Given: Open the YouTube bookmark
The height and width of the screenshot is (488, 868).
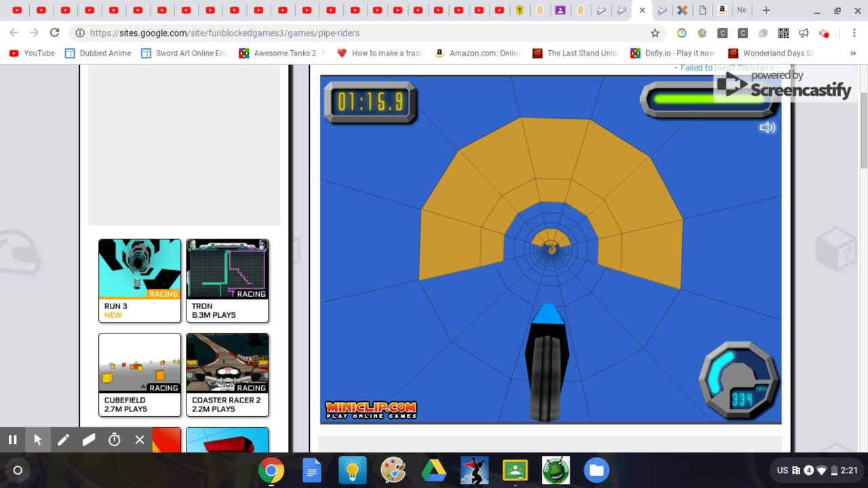Looking at the screenshot, I should (x=32, y=53).
